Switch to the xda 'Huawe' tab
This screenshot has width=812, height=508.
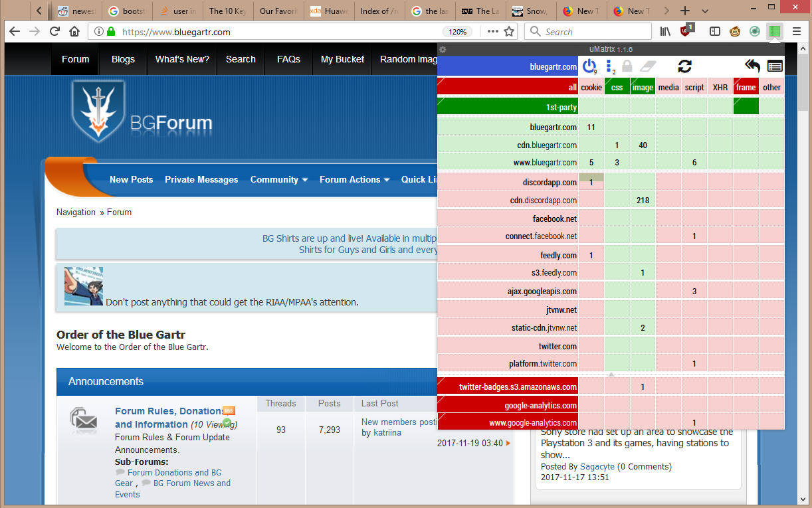pos(328,11)
